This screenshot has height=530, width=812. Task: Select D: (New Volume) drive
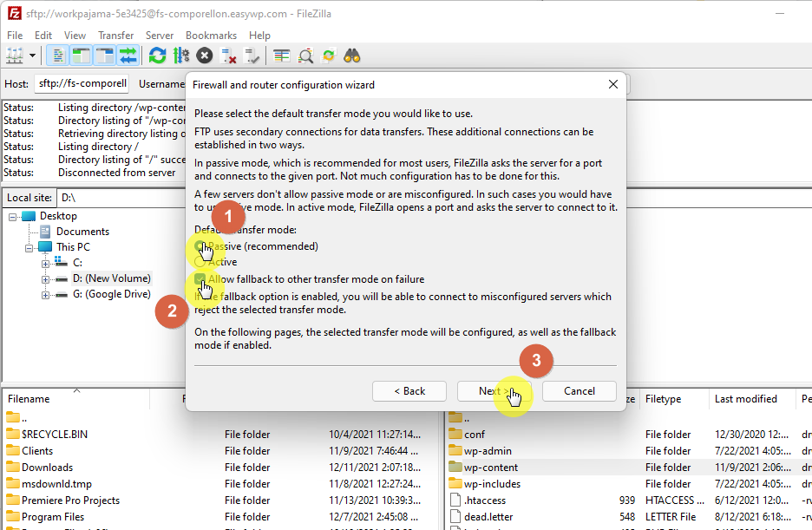[111, 278]
